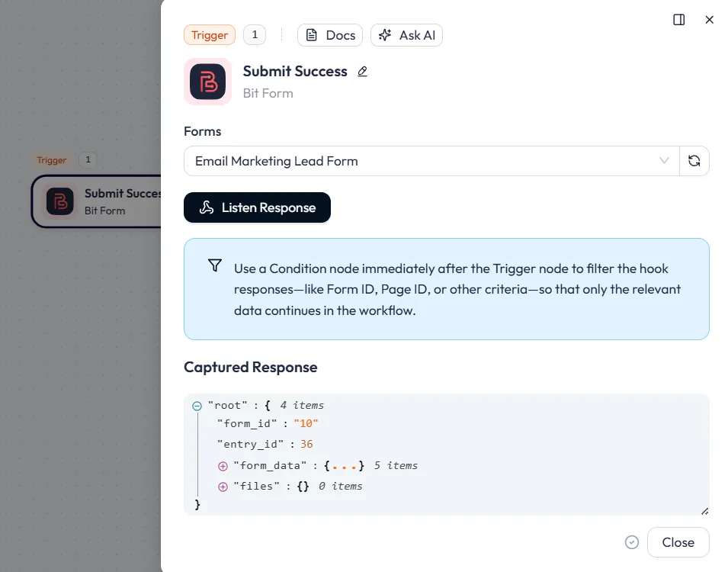Image resolution: width=728 pixels, height=572 pixels.
Task: Select the 36 entry_id value
Action: 306,444
